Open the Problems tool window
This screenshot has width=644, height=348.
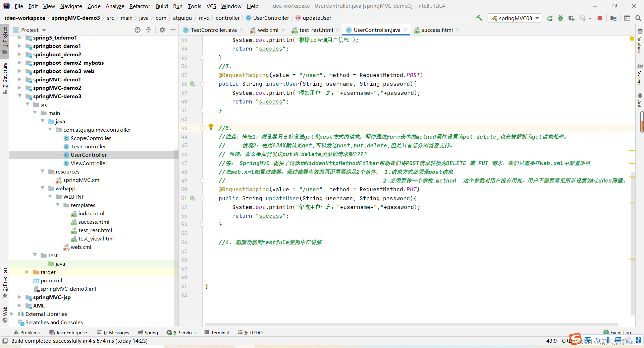click(26, 333)
